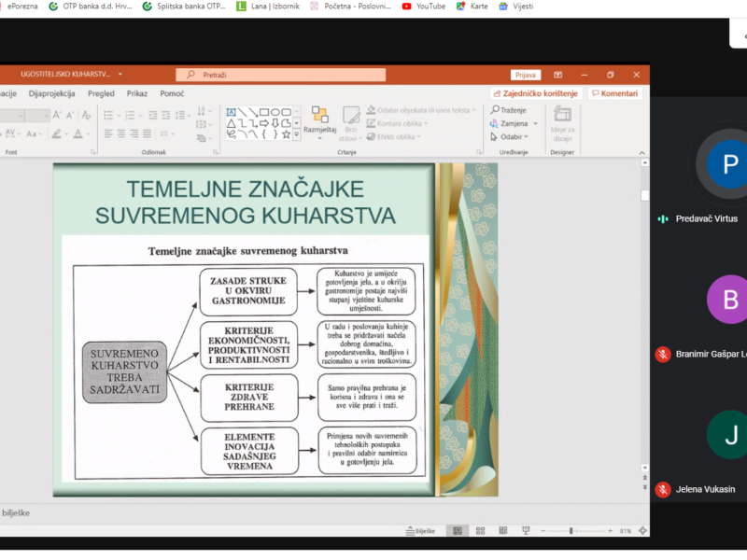Increase the list indent level
The height and width of the screenshot is (560, 747).
[x=165, y=115]
